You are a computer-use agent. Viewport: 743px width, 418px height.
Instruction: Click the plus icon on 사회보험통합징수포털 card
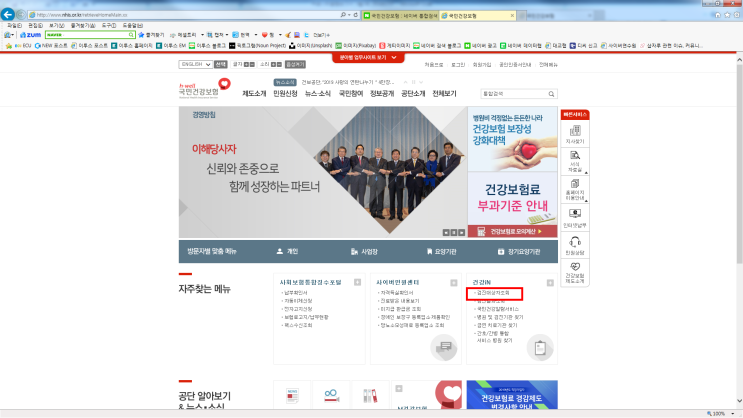pos(357,282)
